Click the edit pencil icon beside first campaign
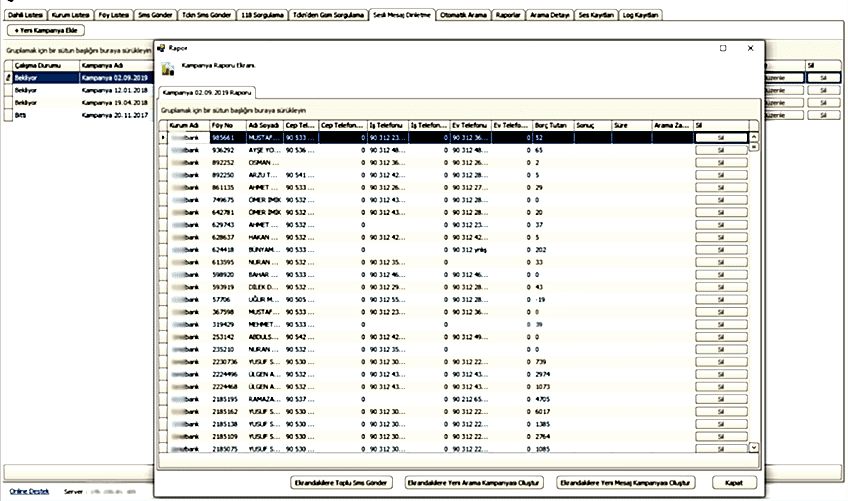Image resolution: width=848 pixels, height=501 pixels. [8, 76]
